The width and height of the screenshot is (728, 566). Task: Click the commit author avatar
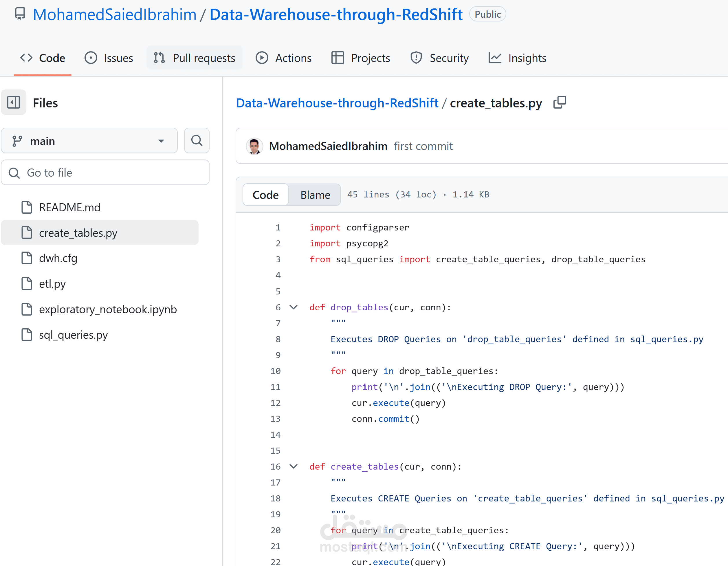click(254, 146)
